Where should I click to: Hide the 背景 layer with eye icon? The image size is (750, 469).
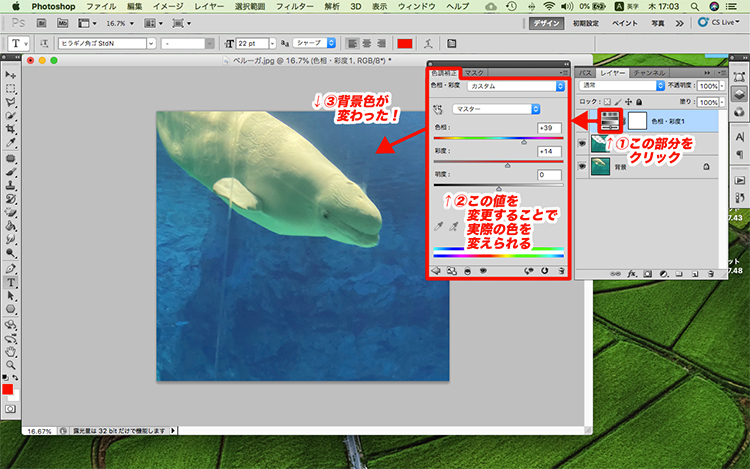click(584, 166)
